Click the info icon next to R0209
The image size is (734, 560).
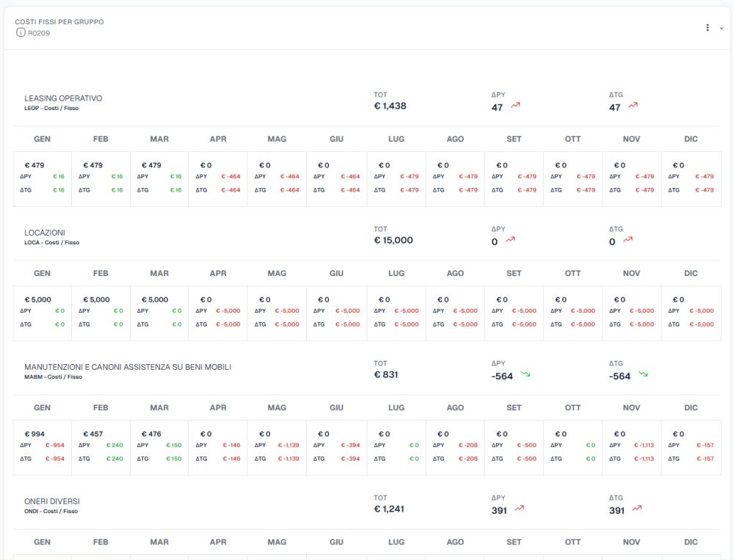click(x=21, y=32)
